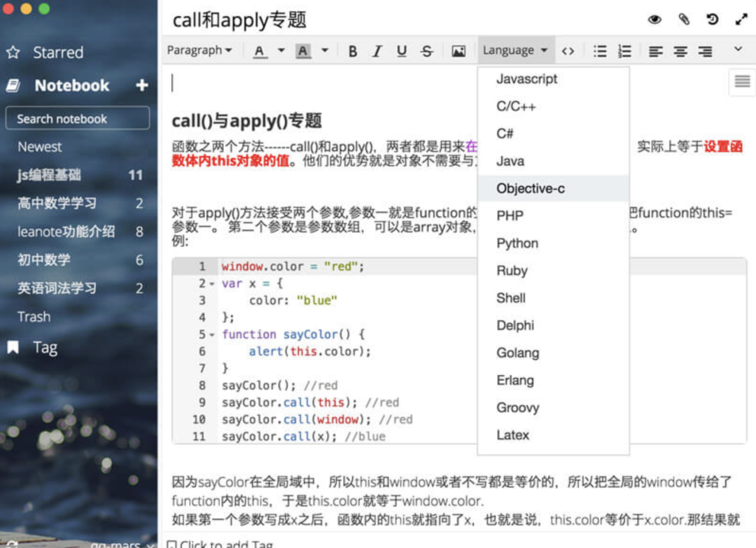Choose Java in the language menu
The width and height of the screenshot is (756, 548).
pos(553,161)
